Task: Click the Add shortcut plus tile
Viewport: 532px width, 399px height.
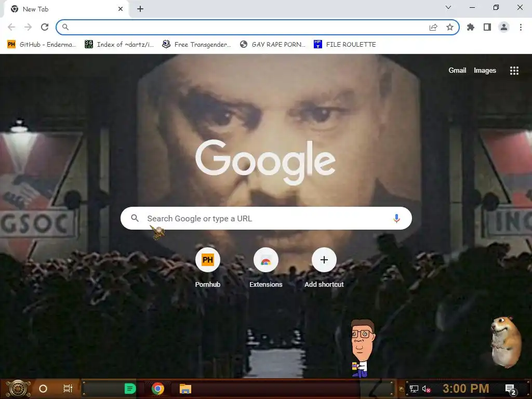Action: (x=324, y=268)
